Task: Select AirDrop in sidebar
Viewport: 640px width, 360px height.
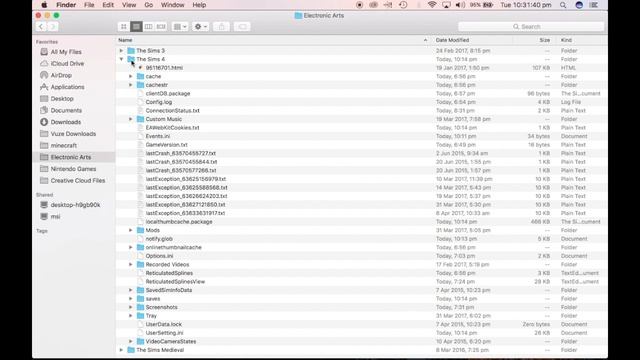Action: 61,76
